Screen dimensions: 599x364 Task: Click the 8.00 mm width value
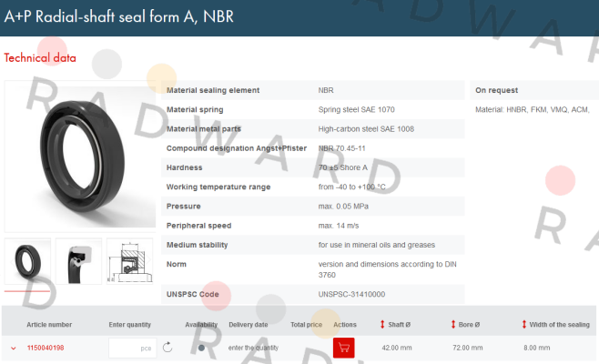click(x=537, y=348)
